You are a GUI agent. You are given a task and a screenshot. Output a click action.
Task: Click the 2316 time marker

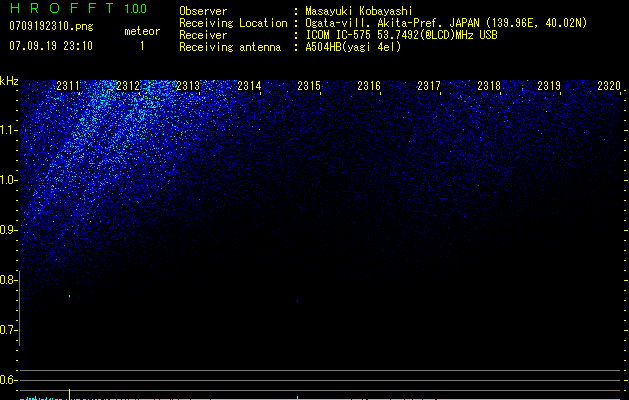click(x=369, y=85)
